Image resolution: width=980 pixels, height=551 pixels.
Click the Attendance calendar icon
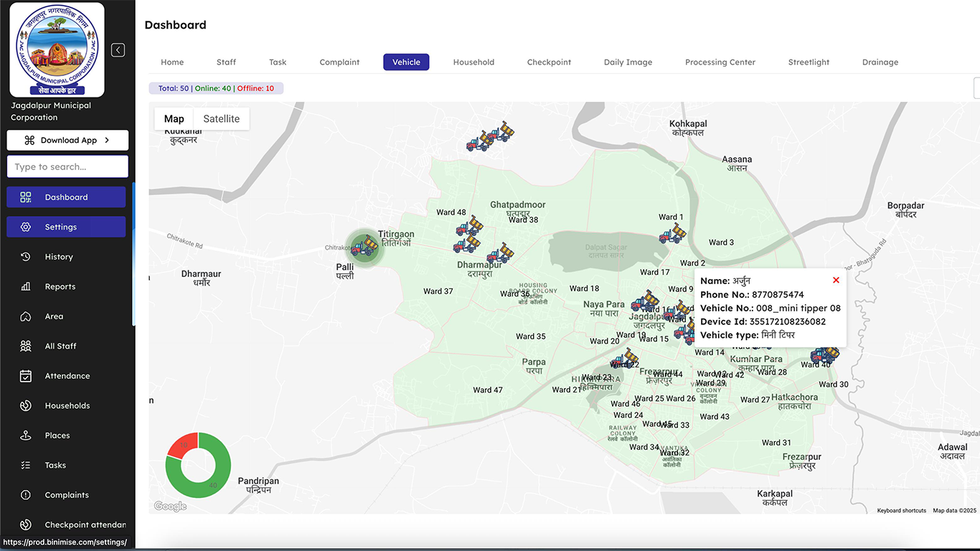pos(26,376)
